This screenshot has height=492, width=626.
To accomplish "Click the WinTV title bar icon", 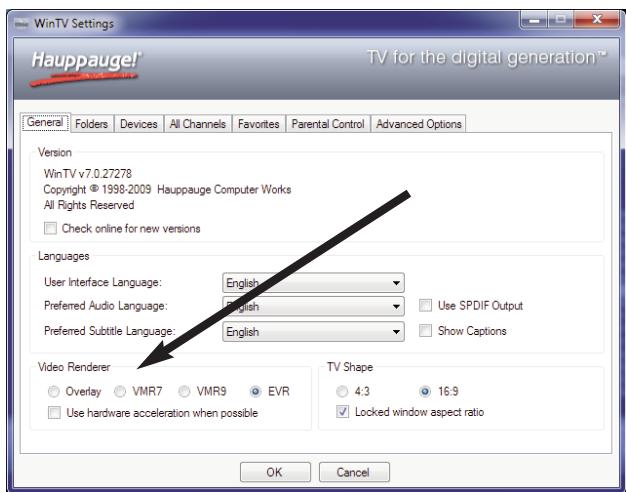I will (x=21, y=24).
